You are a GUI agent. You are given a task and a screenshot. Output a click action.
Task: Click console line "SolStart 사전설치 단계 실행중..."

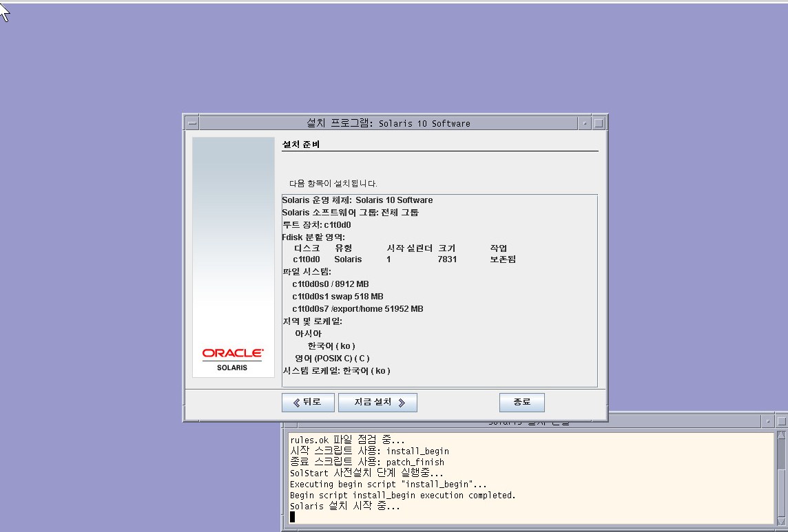pos(366,474)
